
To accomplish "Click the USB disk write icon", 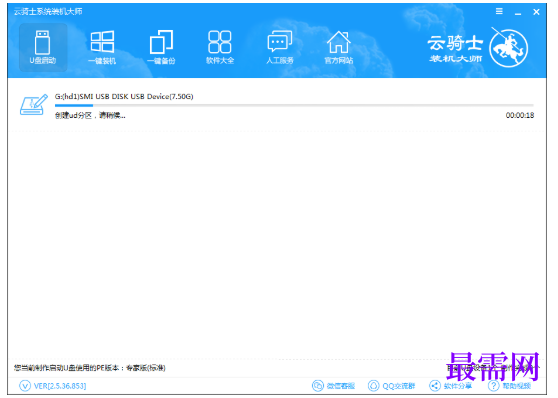I will [33, 104].
